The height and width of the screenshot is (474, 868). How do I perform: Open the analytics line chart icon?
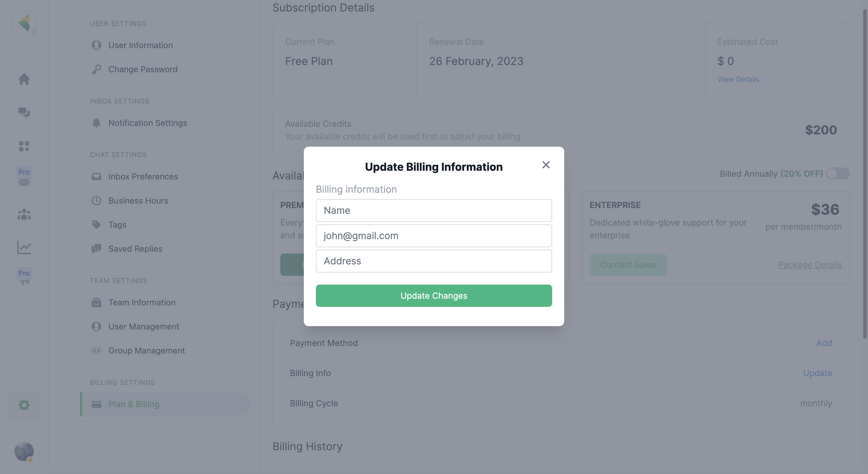(24, 248)
